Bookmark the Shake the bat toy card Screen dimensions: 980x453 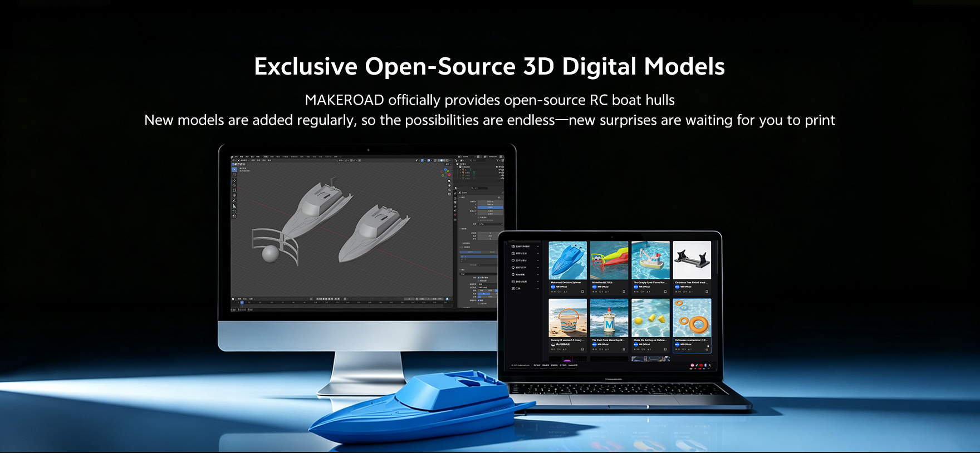[x=665, y=349]
